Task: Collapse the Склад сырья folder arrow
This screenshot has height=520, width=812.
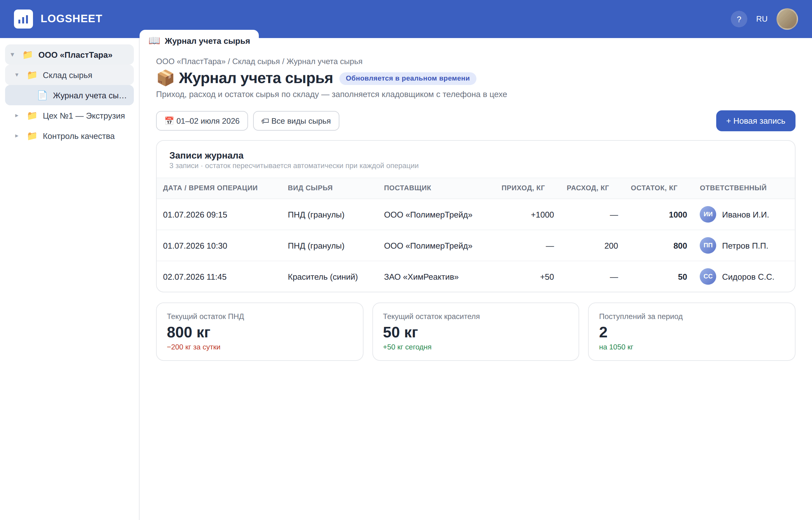Action: click(x=16, y=75)
